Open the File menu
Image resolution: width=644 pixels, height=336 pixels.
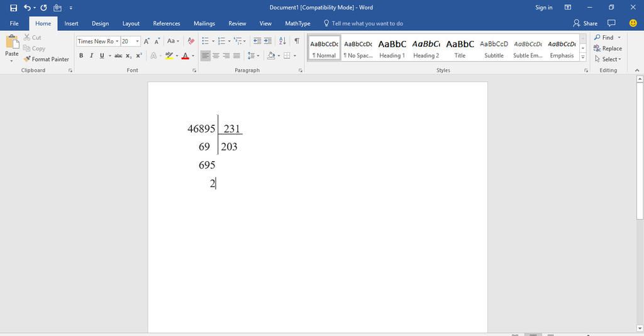tap(14, 23)
